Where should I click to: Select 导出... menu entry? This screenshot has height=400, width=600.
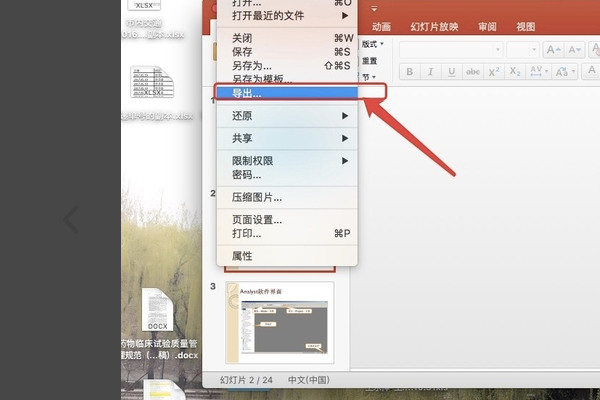click(287, 93)
